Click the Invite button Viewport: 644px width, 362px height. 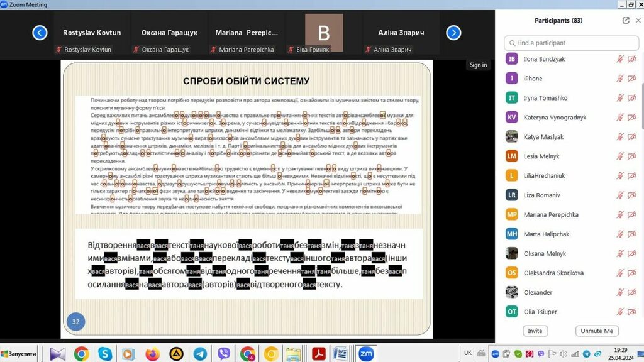point(535,331)
